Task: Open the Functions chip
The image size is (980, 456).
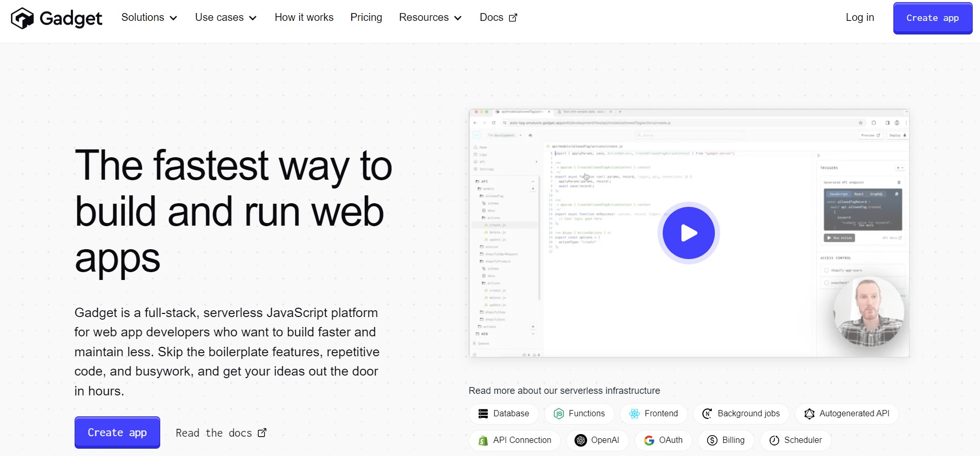Action: click(579, 414)
